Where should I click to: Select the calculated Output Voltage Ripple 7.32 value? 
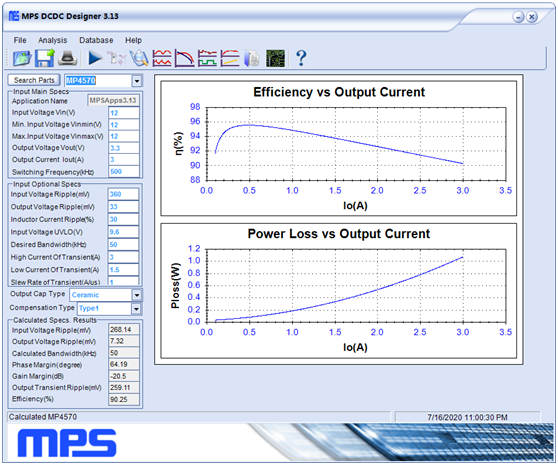(x=123, y=341)
